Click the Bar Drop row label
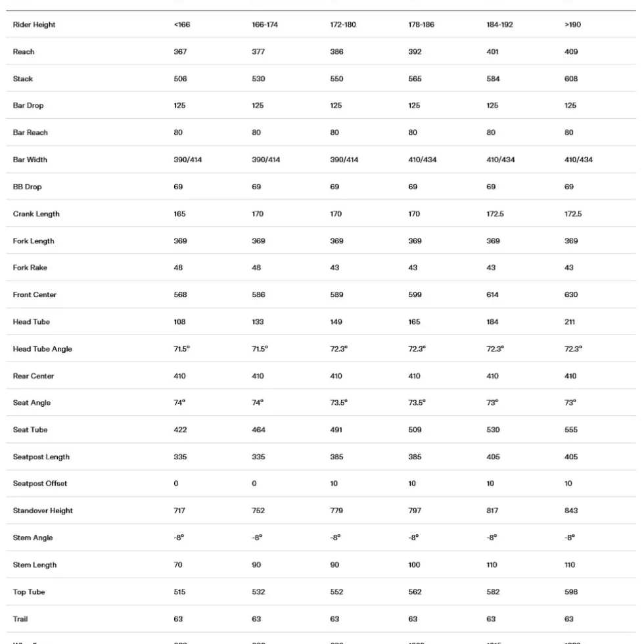The image size is (644, 644). pos(28,106)
